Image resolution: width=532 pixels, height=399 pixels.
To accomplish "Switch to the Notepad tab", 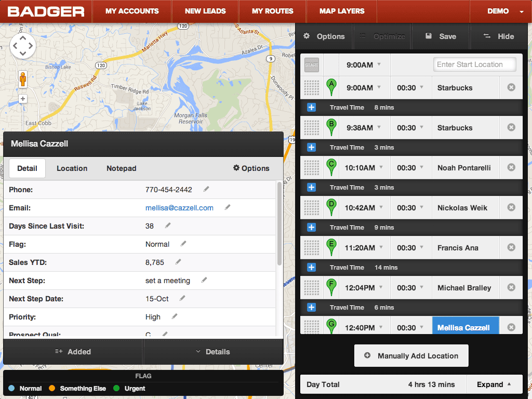I will (x=122, y=168).
